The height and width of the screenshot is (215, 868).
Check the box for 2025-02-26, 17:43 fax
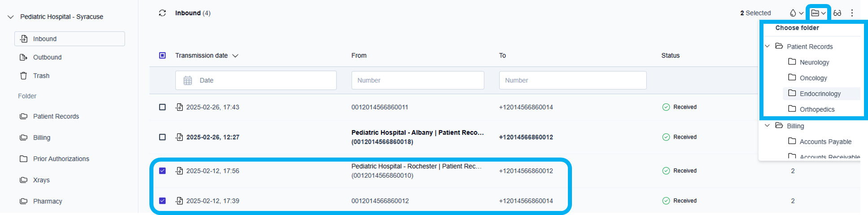[x=162, y=107]
